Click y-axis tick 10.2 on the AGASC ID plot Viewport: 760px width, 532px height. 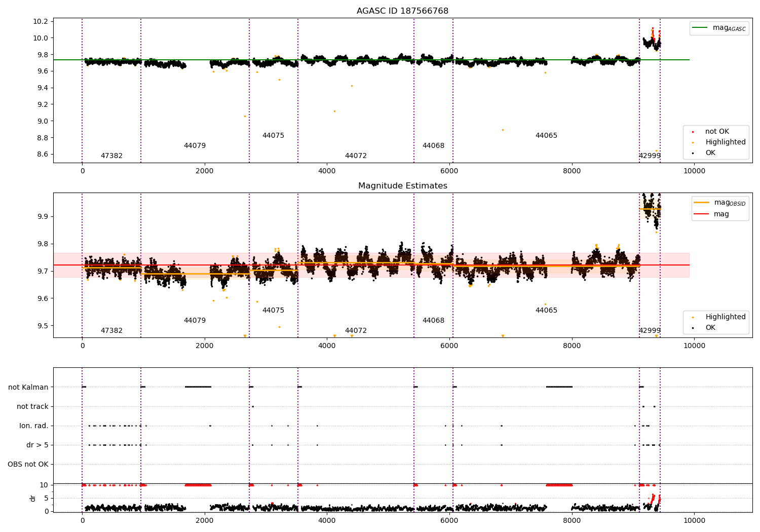(x=41, y=22)
